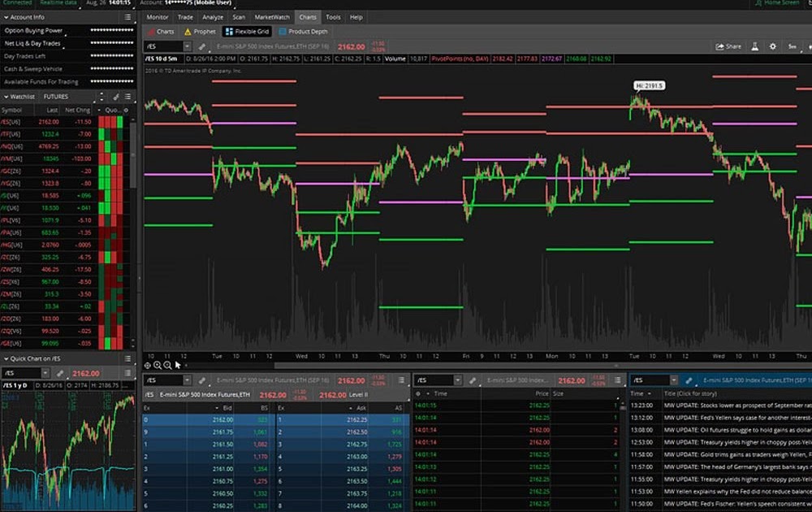Image resolution: width=812 pixels, height=512 pixels.
Task: Click the Prophet warning triangle icon
Action: coord(188,32)
